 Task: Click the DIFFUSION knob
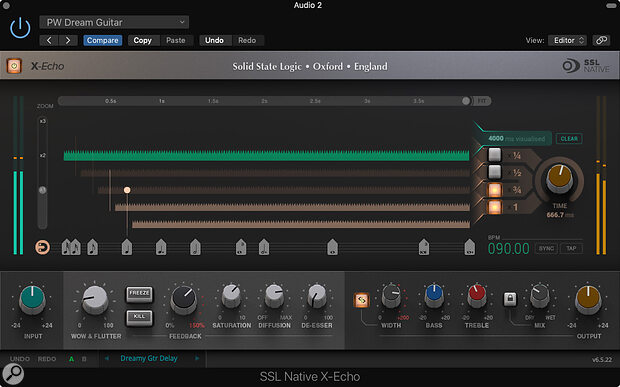274,296
